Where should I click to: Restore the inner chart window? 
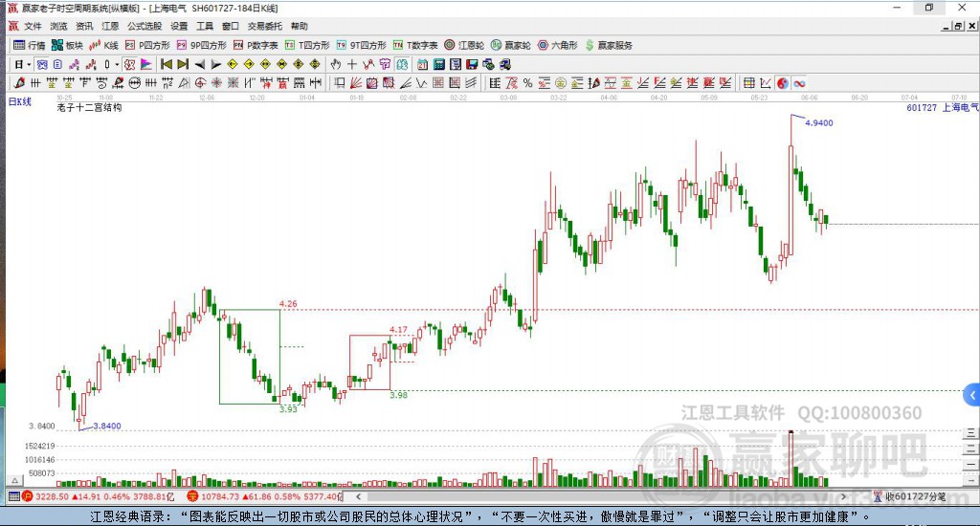957,26
